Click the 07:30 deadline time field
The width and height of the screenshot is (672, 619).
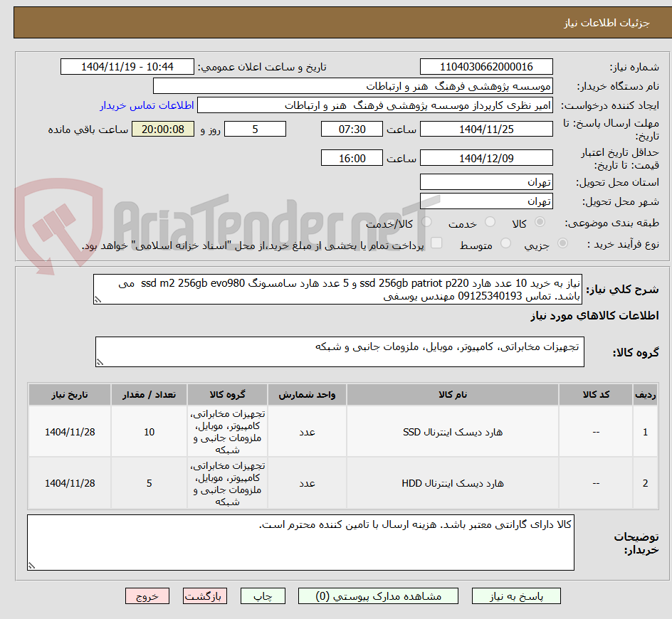[x=352, y=129]
